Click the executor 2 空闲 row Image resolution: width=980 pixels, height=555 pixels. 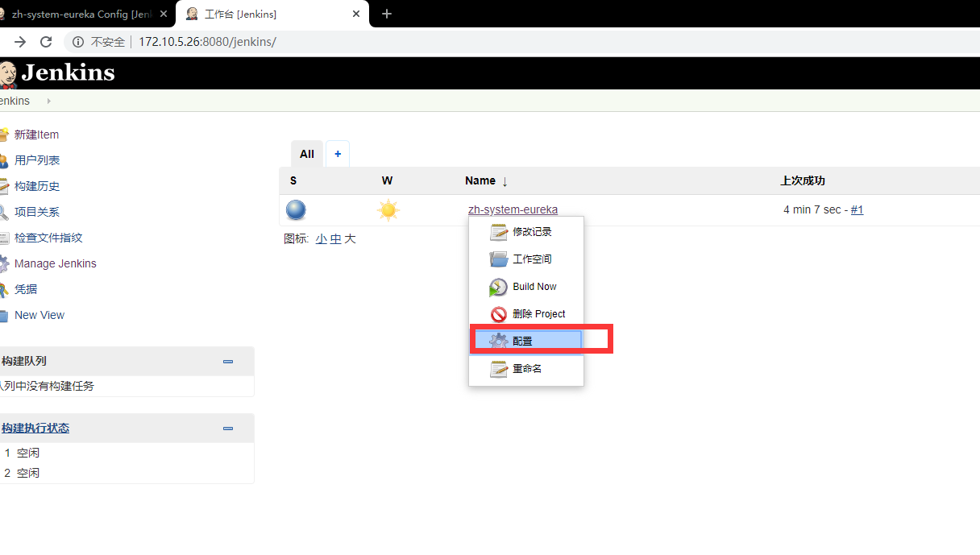(127, 473)
